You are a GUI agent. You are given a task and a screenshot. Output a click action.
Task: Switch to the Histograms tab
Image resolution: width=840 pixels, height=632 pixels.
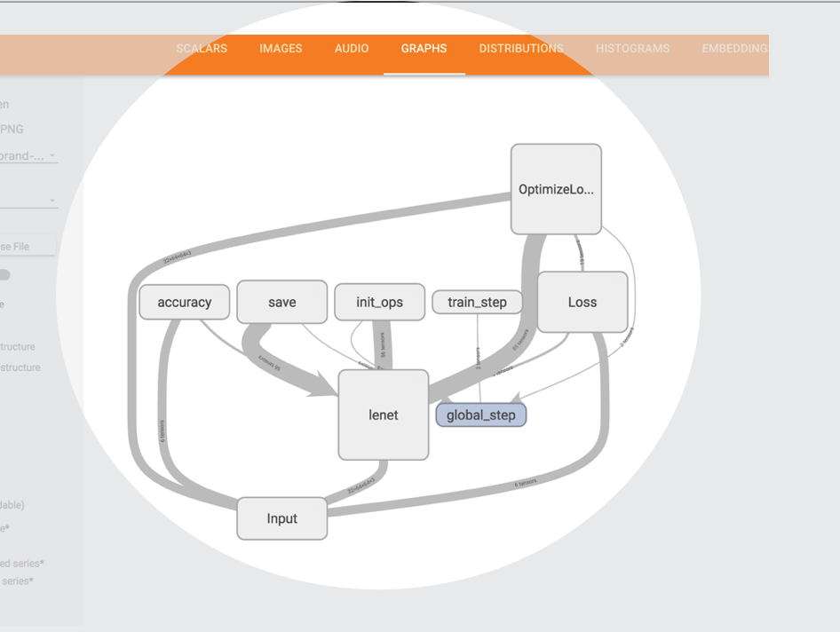point(632,49)
